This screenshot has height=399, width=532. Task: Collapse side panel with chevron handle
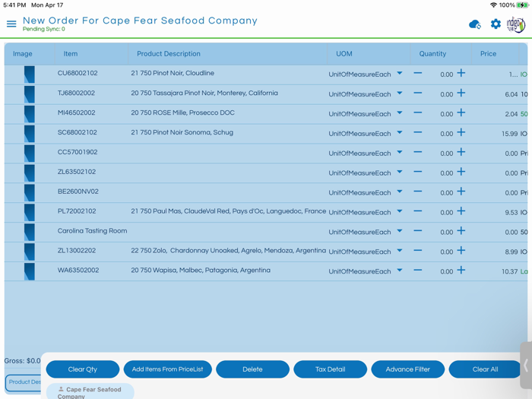tap(526, 365)
